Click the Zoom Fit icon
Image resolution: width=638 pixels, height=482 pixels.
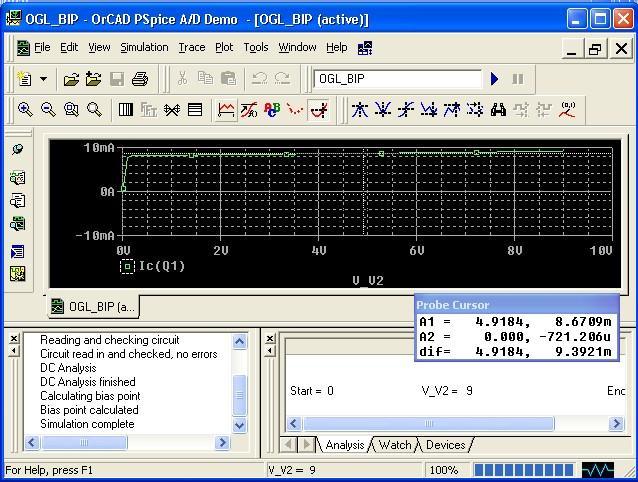pyautogui.click(x=94, y=110)
